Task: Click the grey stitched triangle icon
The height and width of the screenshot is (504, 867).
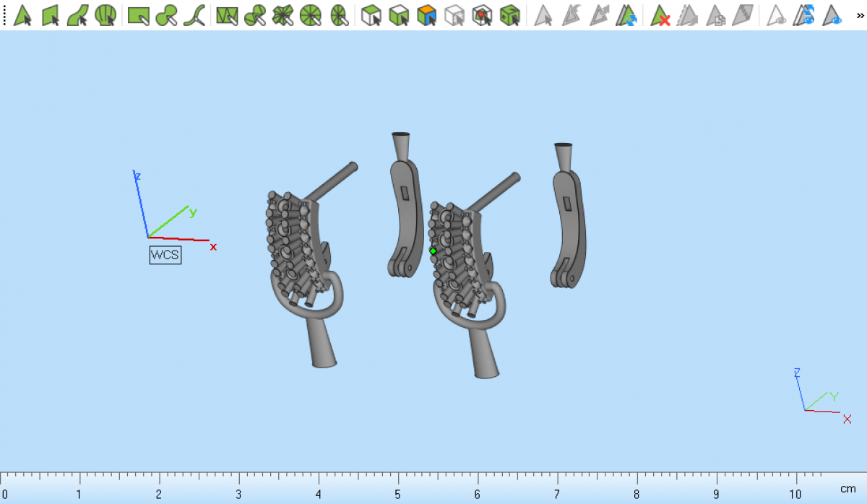Action: pos(743,15)
